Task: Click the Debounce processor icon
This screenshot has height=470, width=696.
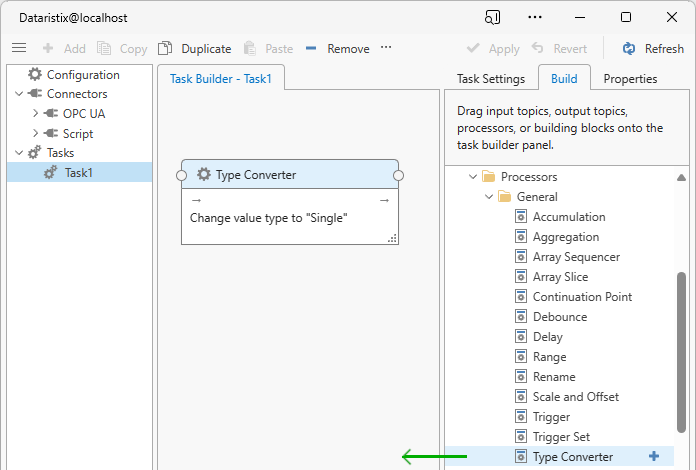Action: 521,316
